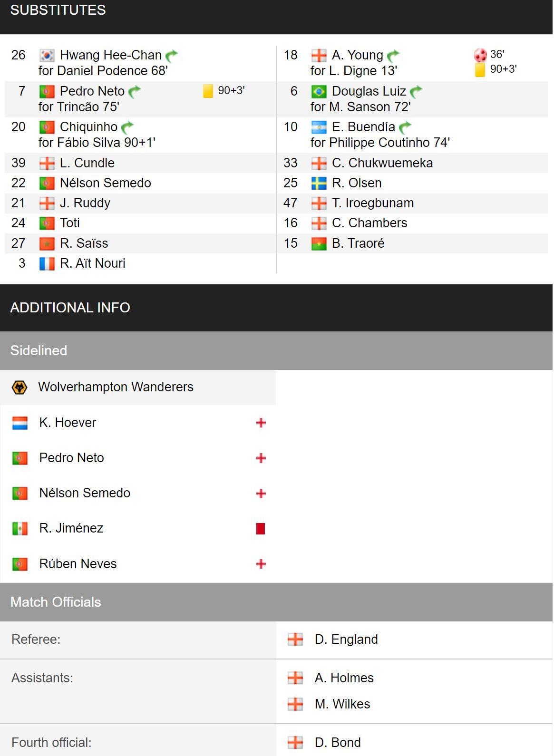Open assistant referee M. Wilkes link

pos(342,704)
